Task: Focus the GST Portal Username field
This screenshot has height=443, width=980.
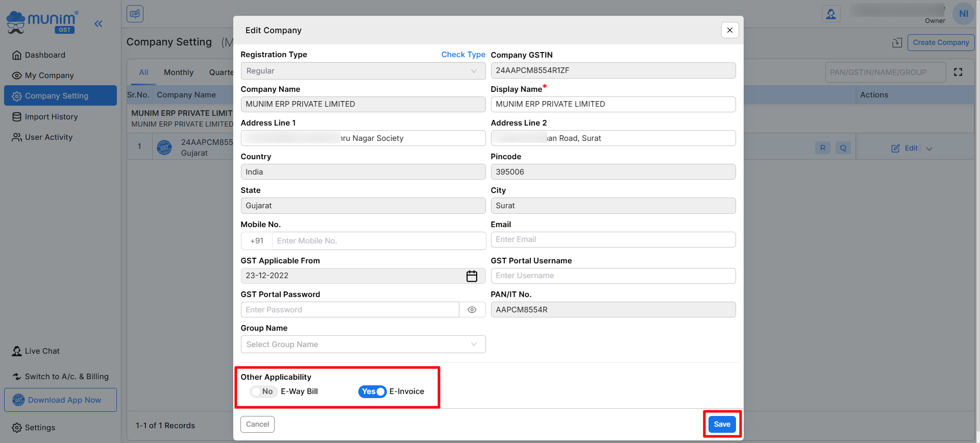Action: click(x=613, y=276)
